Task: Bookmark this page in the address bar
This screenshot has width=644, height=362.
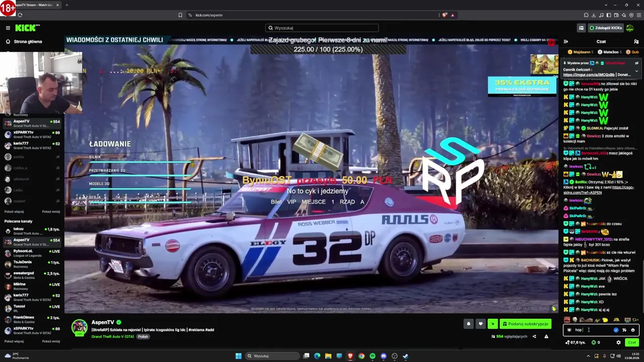Action: click(180, 15)
